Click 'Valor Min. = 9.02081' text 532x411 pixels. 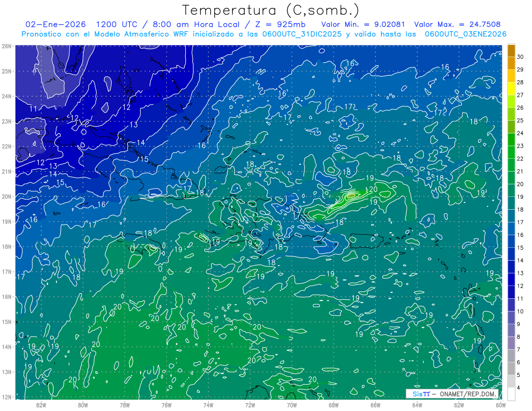[x=364, y=24]
